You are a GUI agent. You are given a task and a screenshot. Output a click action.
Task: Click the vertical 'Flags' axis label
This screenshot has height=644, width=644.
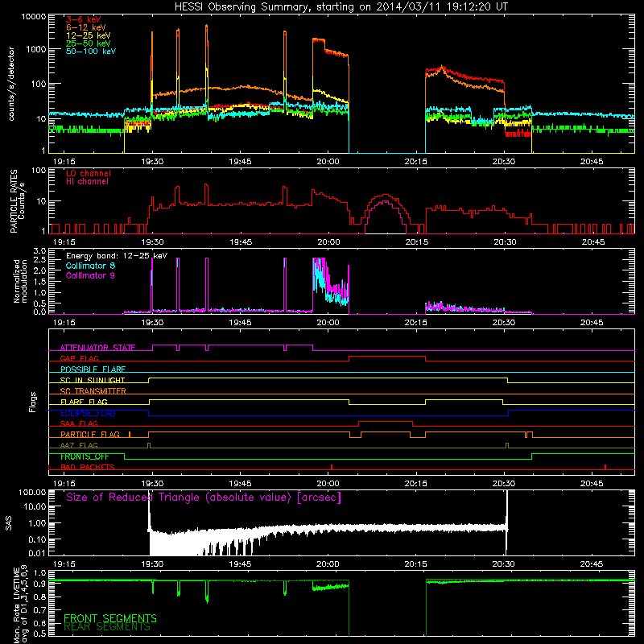(x=33, y=402)
